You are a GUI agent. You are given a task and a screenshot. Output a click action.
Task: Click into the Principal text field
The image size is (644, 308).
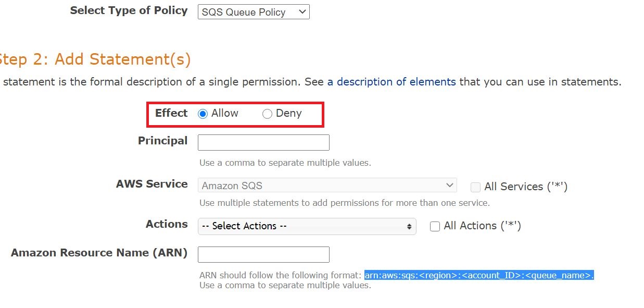pos(263,143)
